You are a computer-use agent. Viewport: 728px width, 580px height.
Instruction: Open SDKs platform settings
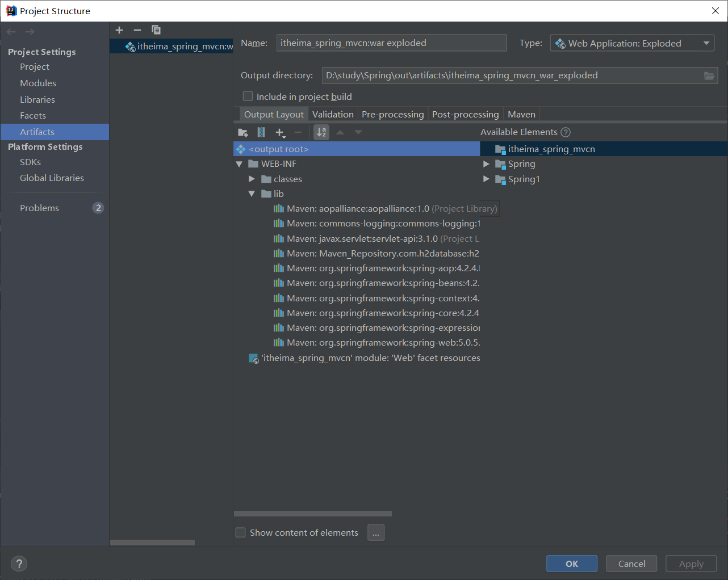click(x=31, y=162)
